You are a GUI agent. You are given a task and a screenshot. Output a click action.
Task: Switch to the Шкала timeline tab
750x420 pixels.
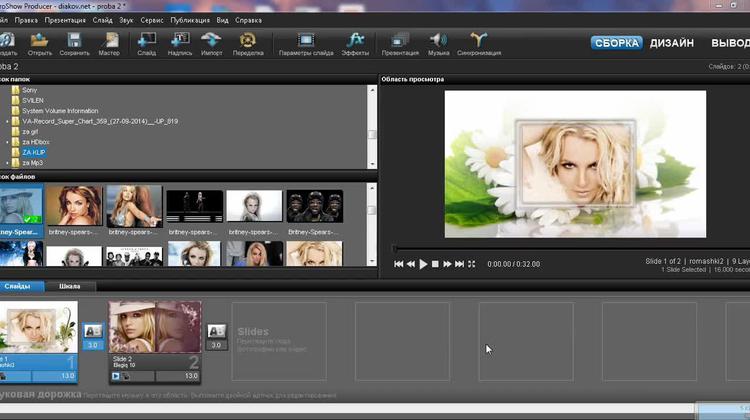[70, 286]
